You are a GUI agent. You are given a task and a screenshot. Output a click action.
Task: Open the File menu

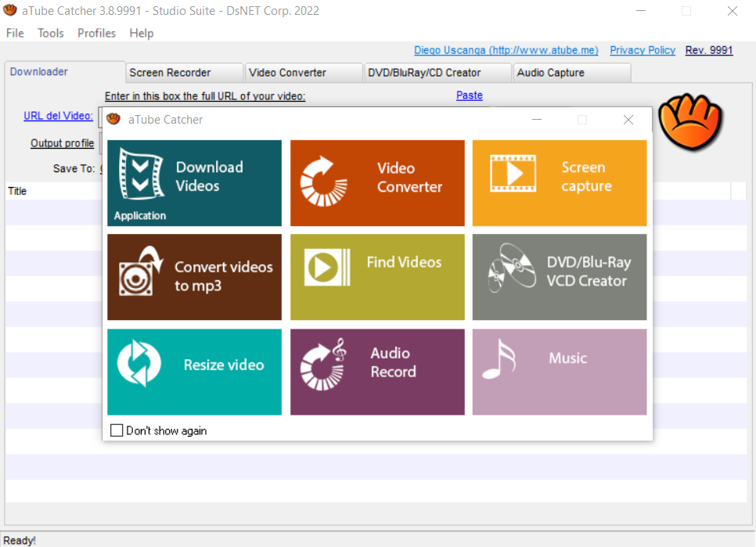[15, 33]
